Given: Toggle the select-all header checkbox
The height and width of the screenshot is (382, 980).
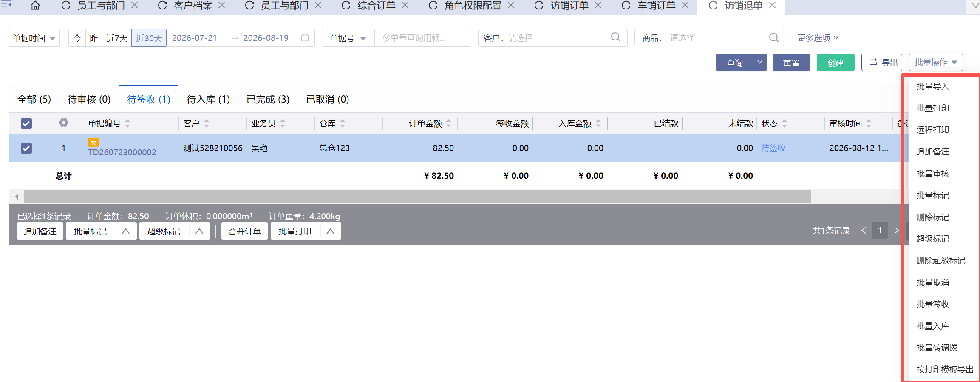Looking at the screenshot, I should [26, 123].
